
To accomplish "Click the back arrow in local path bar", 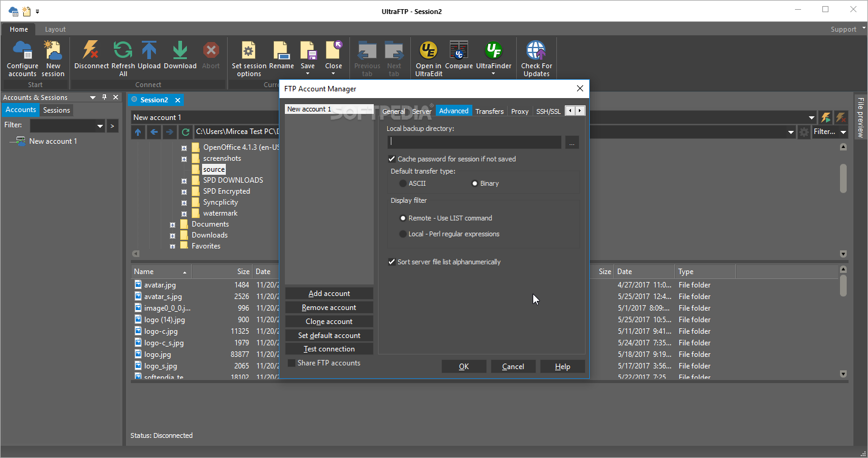I will (154, 132).
